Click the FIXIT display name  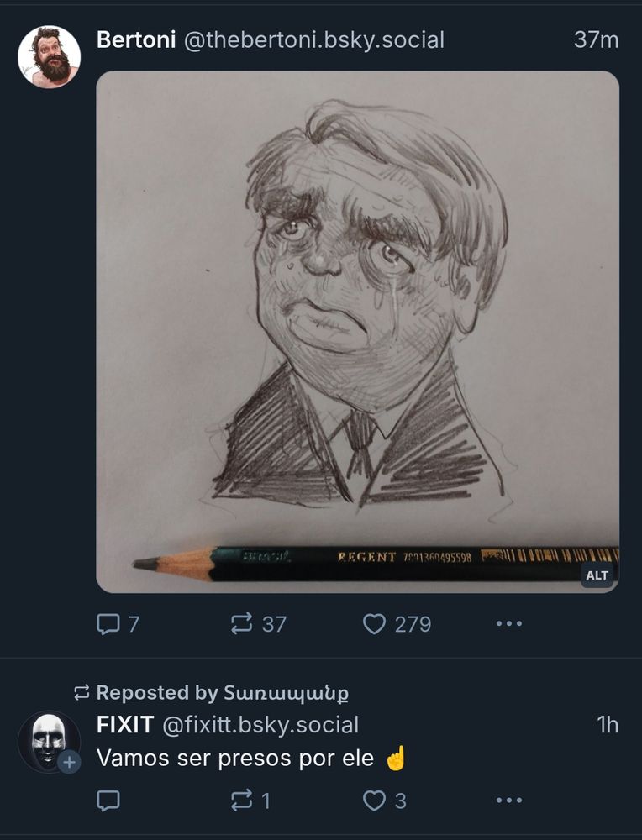(124, 725)
